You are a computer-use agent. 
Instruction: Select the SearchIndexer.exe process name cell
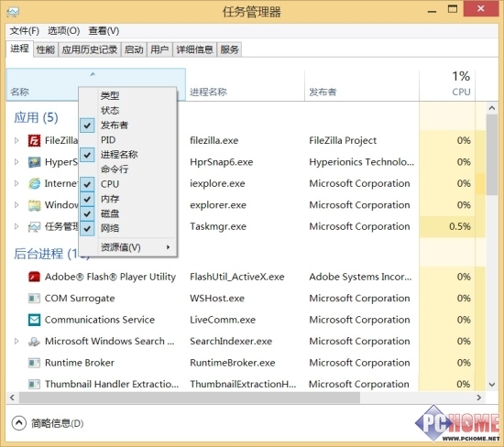[231, 342]
